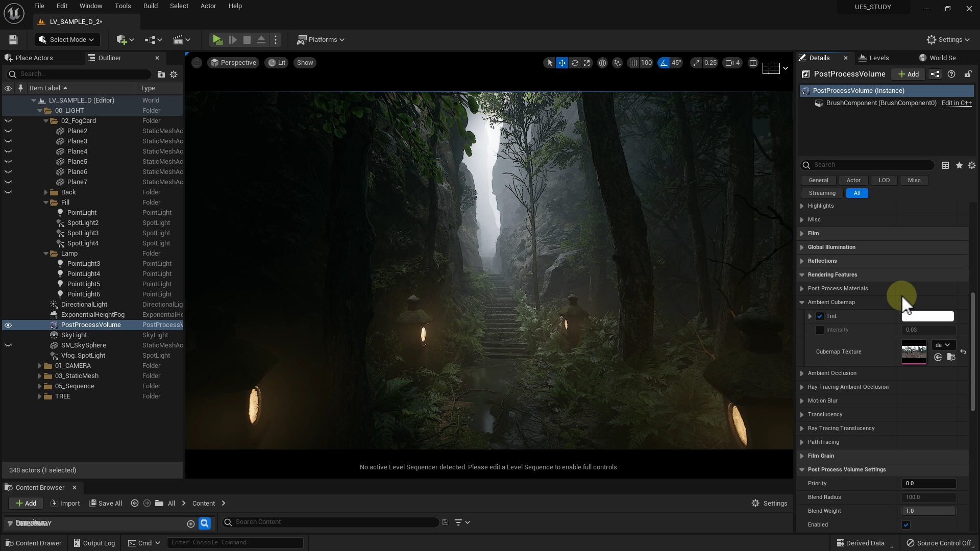Open the Select Mode dropdown

click(x=67, y=40)
